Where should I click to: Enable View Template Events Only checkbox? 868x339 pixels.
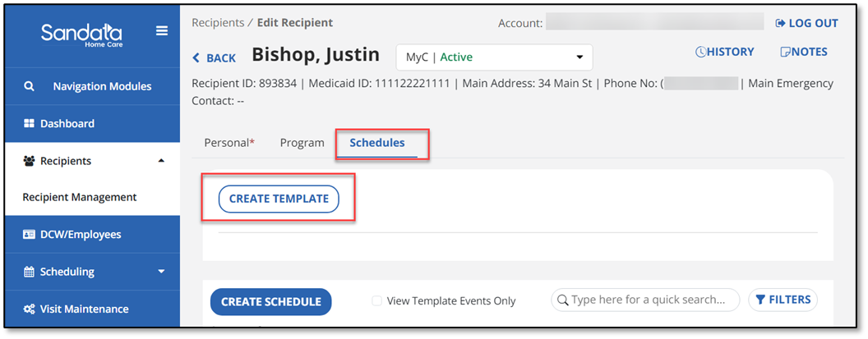[x=376, y=301]
